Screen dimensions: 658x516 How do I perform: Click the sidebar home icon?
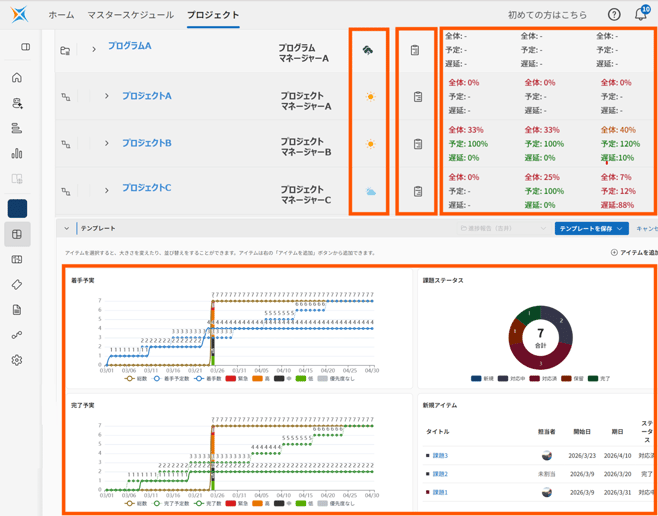(x=17, y=78)
